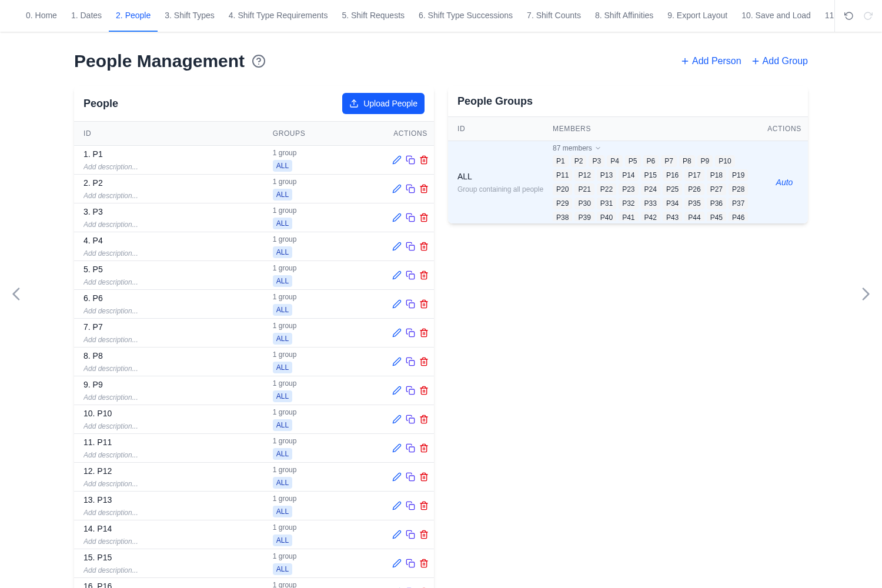
Task: Delete person P3 with the trash icon
Action: tap(424, 218)
